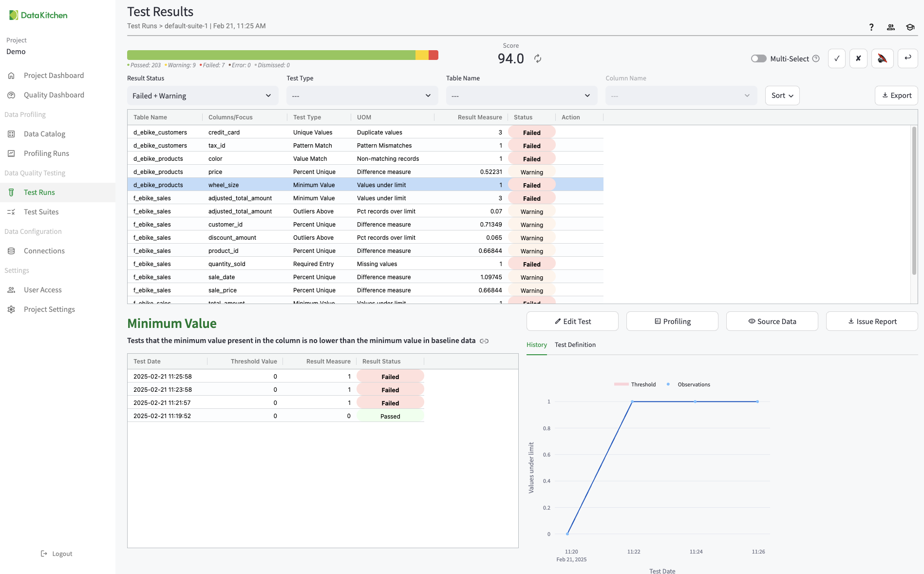
Task: Enable the Multi-Select toggle
Action: [x=758, y=58]
